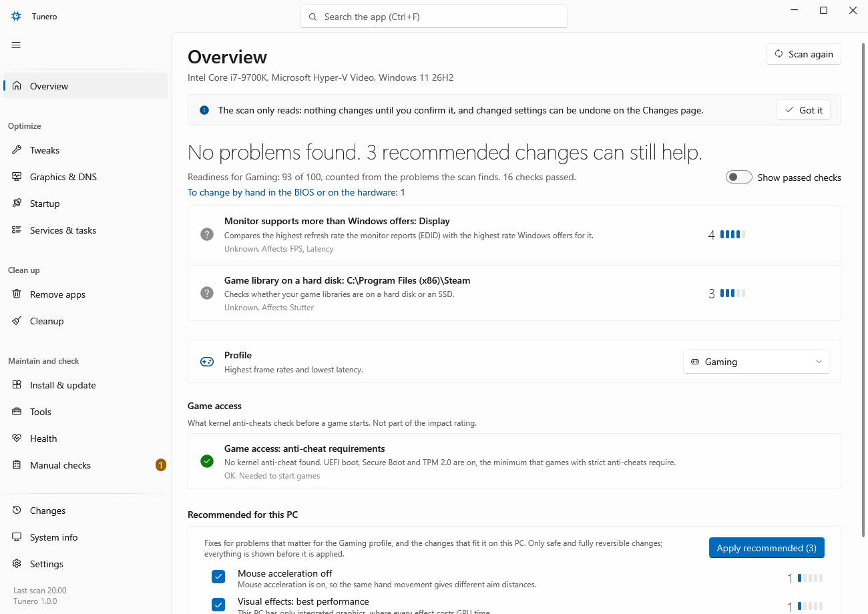
Task: Toggle the Show passed checks switch
Action: [739, 177]
